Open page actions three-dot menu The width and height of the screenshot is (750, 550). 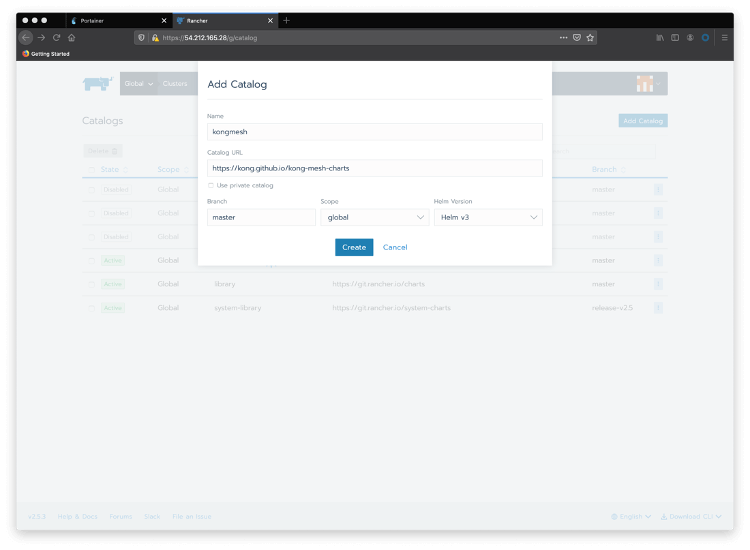tap(563, 37)
